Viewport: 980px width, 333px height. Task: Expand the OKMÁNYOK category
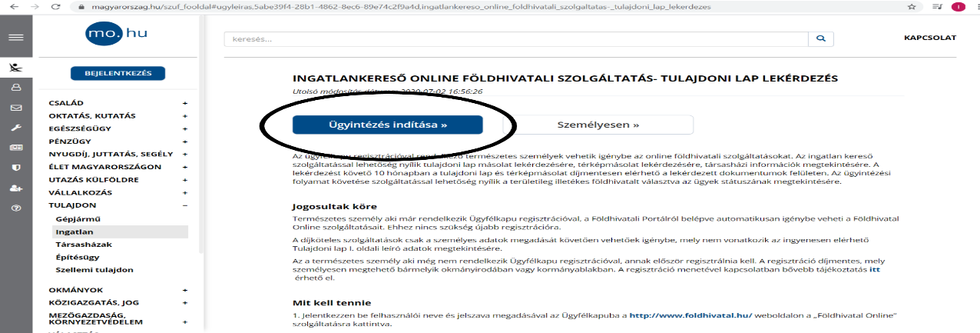click(184, 290)
